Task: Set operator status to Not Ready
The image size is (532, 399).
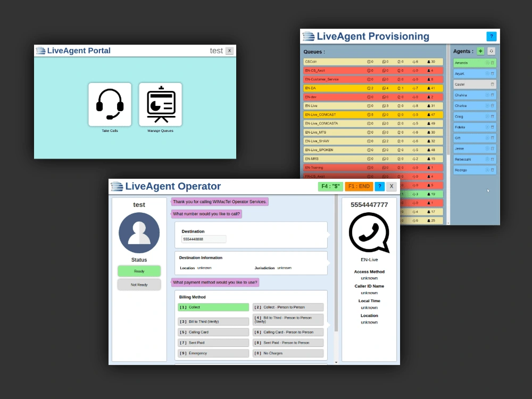Action: point(139,285)
